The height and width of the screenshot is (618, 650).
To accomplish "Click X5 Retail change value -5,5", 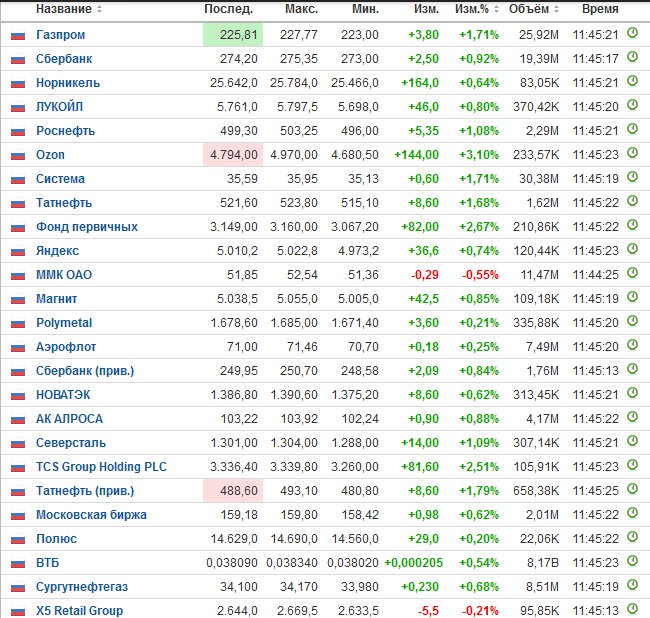I will 428,611.
